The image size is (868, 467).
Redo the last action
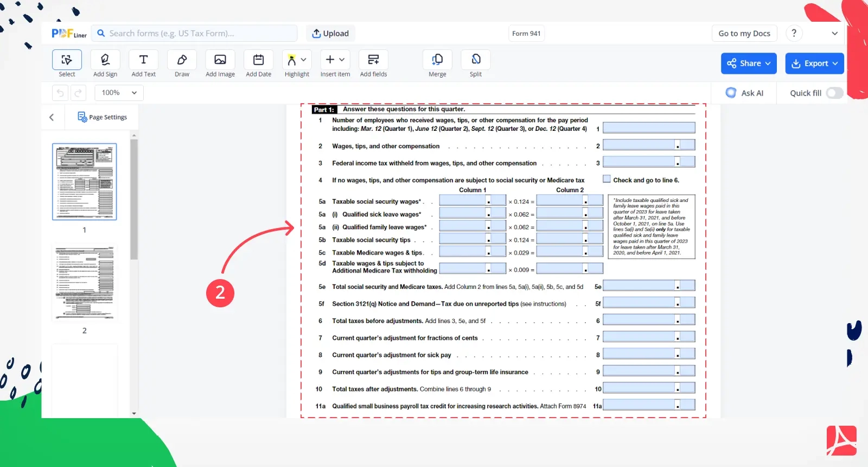point(78,93)
